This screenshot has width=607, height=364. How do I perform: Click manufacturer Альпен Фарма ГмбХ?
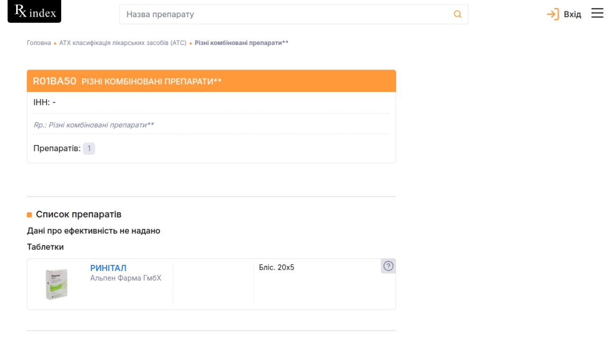coord(126,278)
